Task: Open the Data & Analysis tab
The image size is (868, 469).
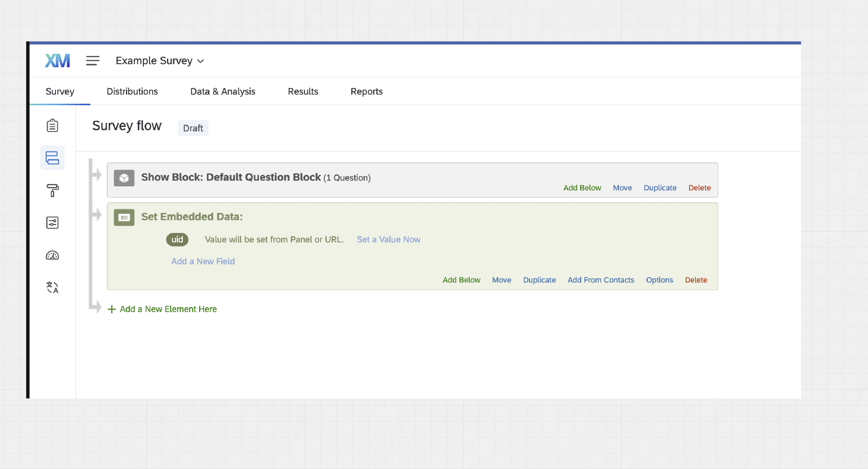Action: (x=223, y=92)
